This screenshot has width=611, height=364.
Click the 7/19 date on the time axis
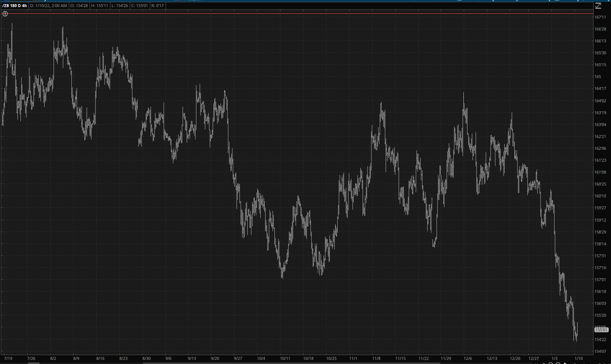[x=8, y=358]
